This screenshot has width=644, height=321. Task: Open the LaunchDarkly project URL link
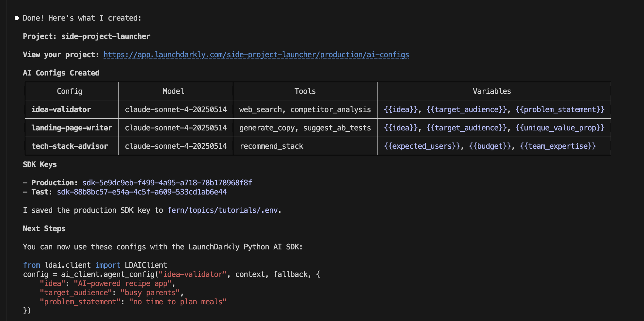256,55
